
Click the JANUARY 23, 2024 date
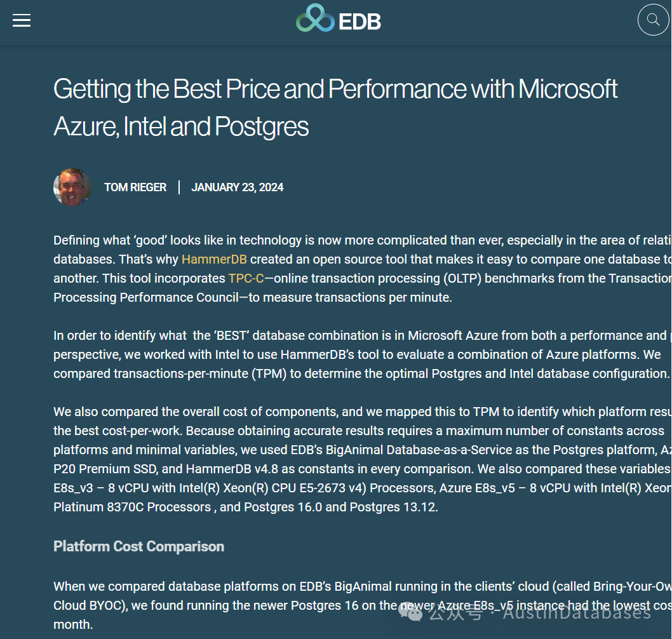[237, 187]
